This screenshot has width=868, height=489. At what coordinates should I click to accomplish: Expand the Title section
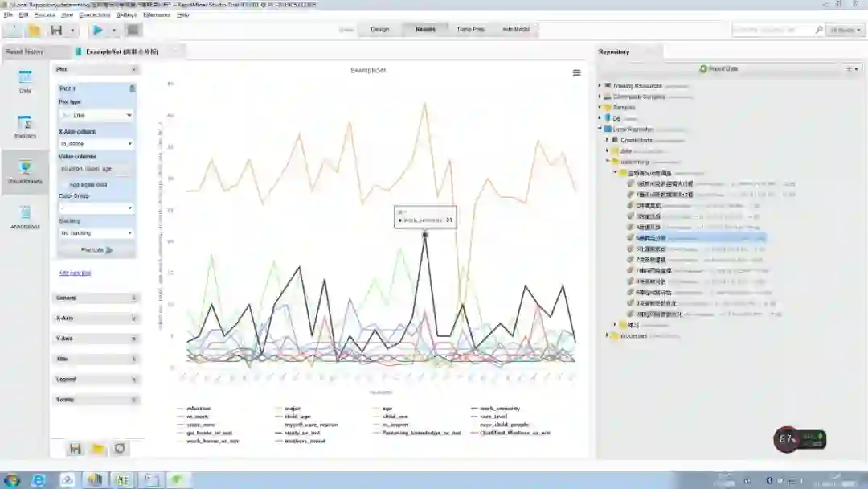click(x=96, y=359)
